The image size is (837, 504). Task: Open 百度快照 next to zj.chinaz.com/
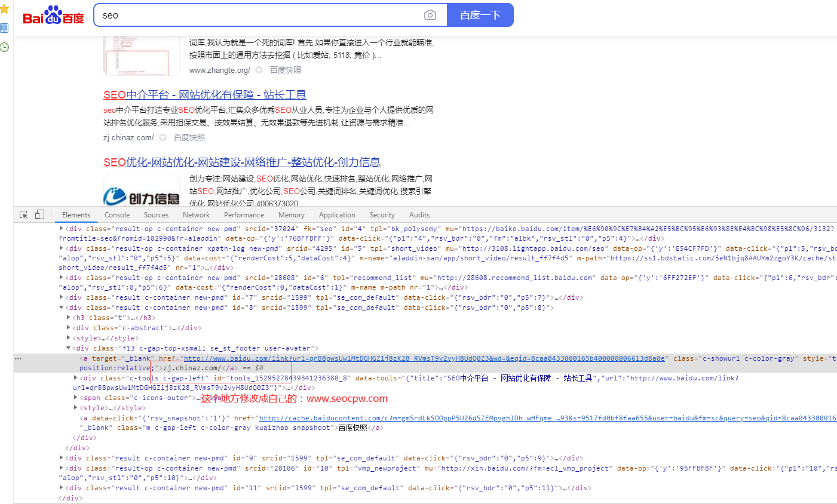189,137
